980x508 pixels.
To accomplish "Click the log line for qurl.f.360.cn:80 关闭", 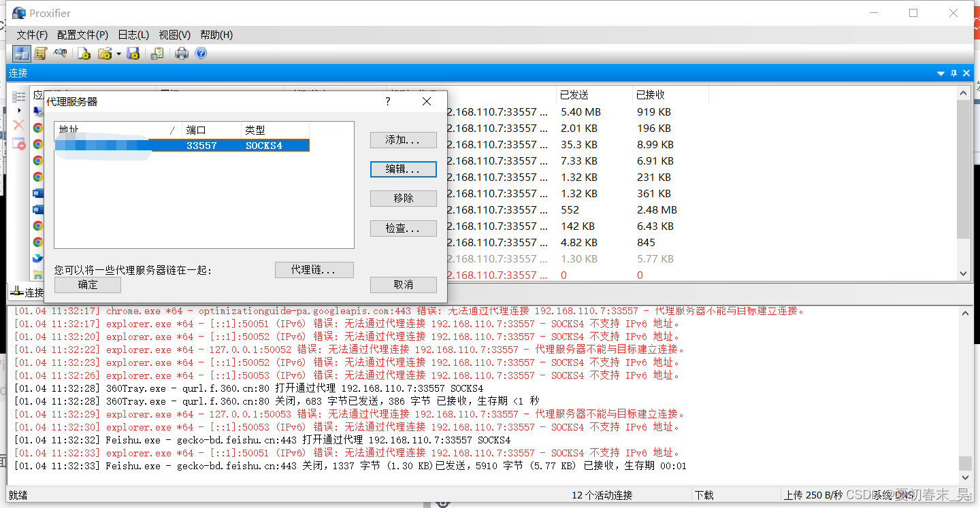I will coord(276,401).
